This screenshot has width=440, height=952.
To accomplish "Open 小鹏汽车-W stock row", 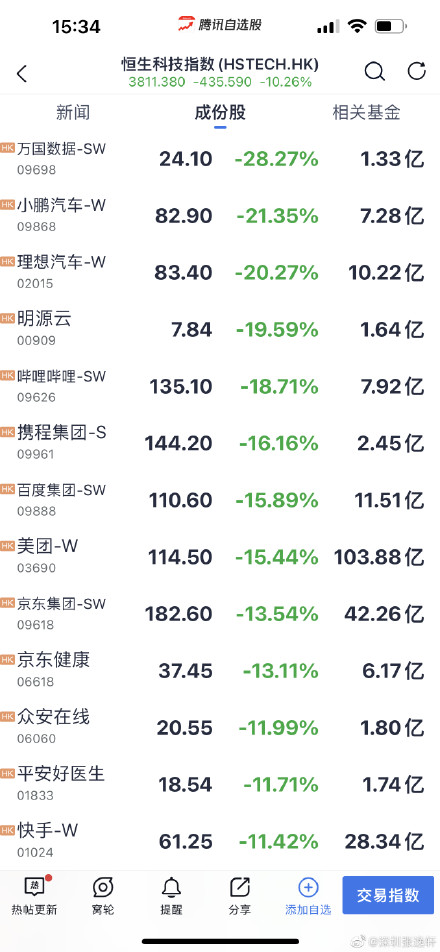I will 220,216.
